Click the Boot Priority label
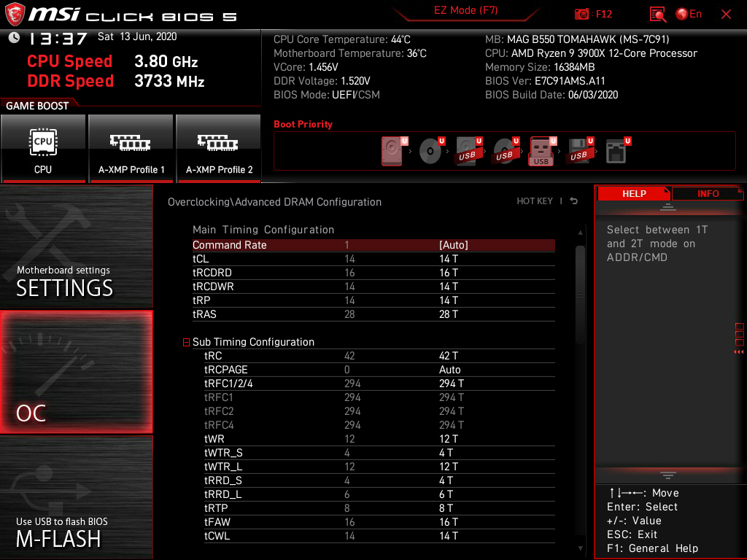This screenshot has width=747, height=560. (303, 124)
